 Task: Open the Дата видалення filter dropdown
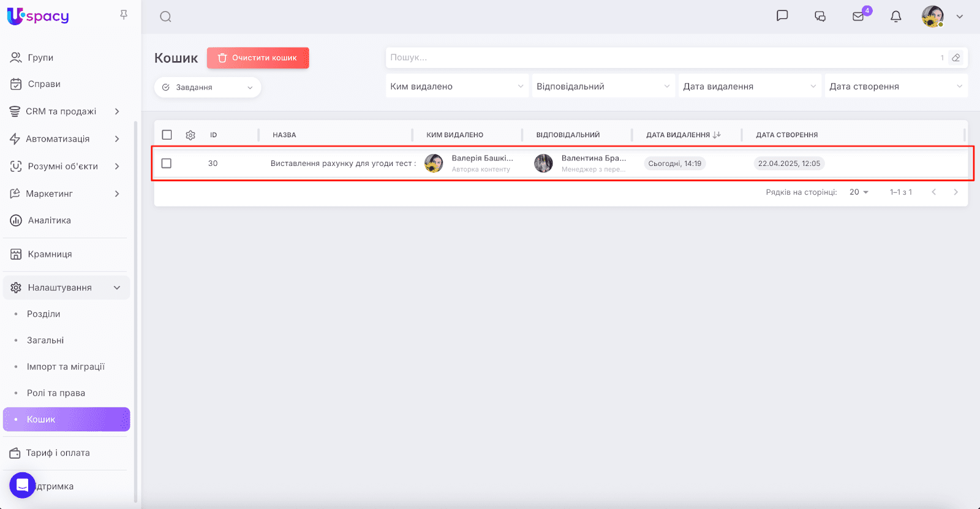750,86
